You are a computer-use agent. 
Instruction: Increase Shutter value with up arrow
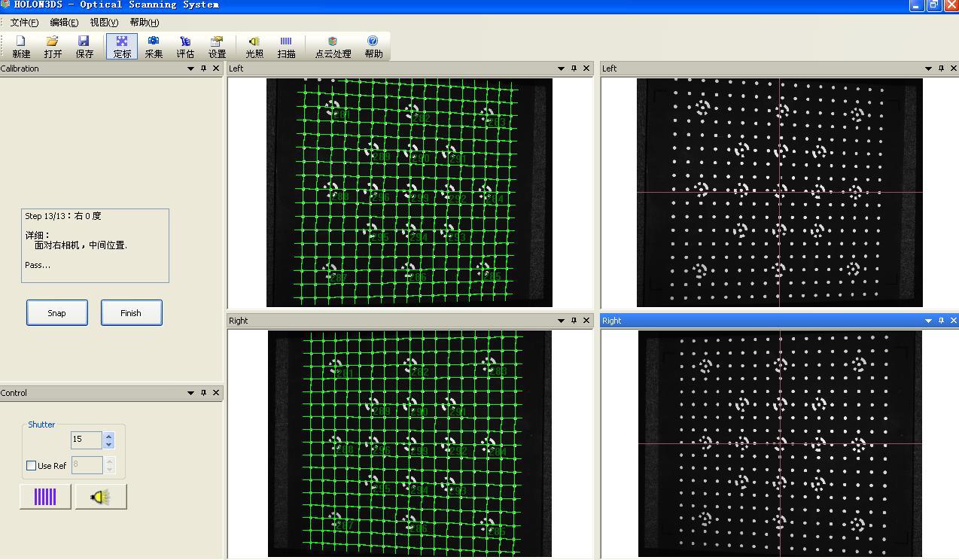click(x=109, y=435)
